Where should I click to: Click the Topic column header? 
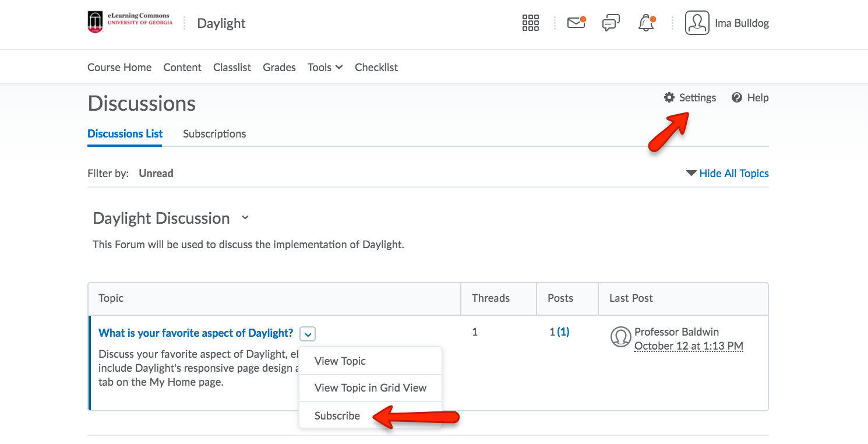click(111, 298)
